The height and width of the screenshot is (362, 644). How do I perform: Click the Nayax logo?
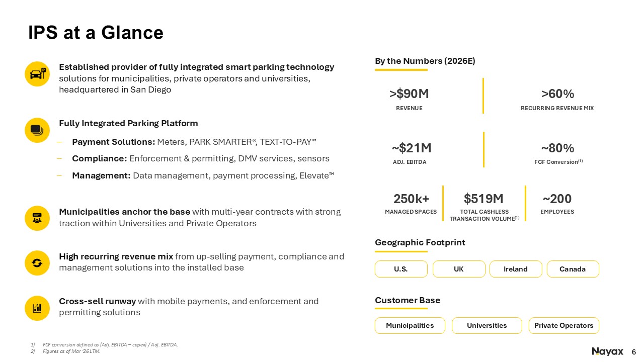(x=608, y=351)
